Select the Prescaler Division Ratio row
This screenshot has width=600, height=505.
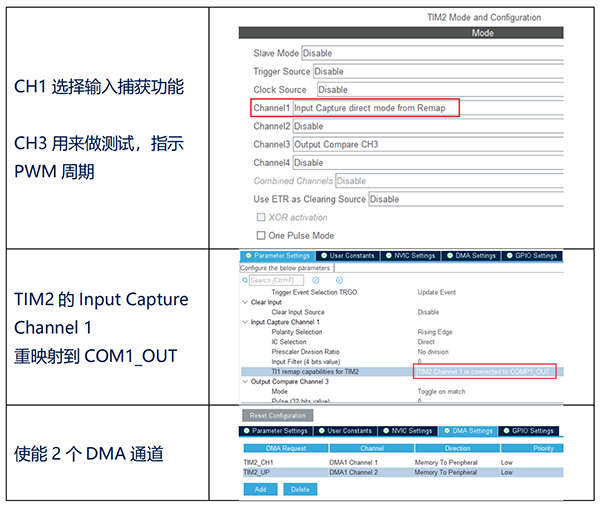[x=402, y=352]
